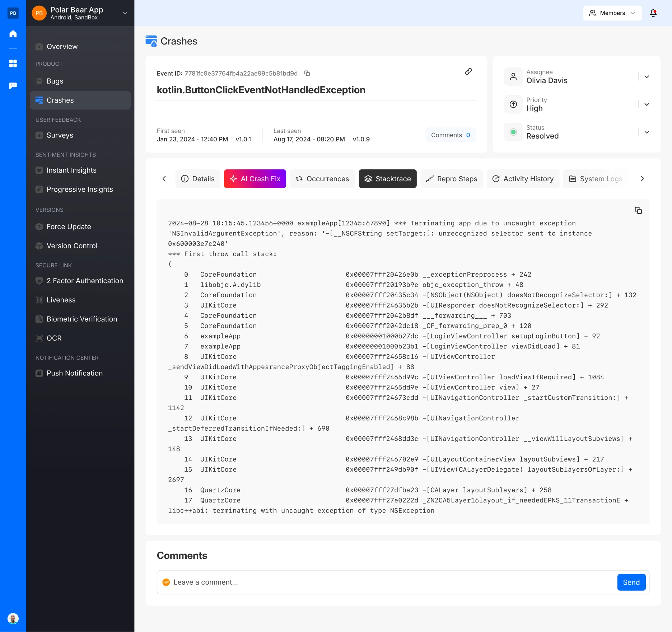This screenshot has width=672, height=632.
Task: Expand the Priority dropdown
Action: click(x=647, y=104)
